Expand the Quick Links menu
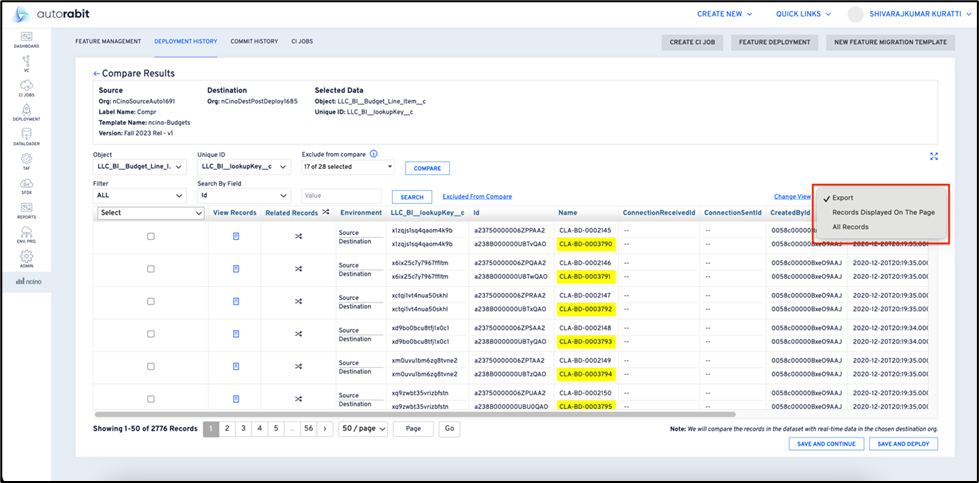The height and width of the screenshot is (483, 979). click(804, 14)
